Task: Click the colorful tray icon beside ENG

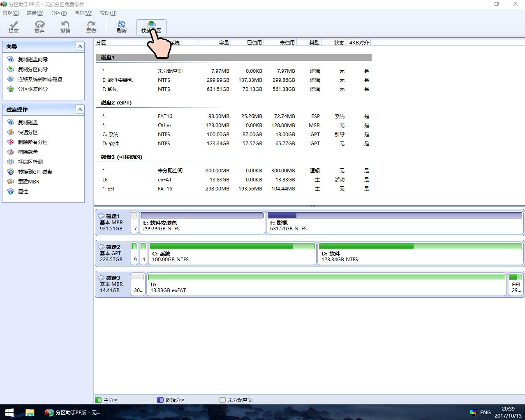Action: [x=473, y=412]
